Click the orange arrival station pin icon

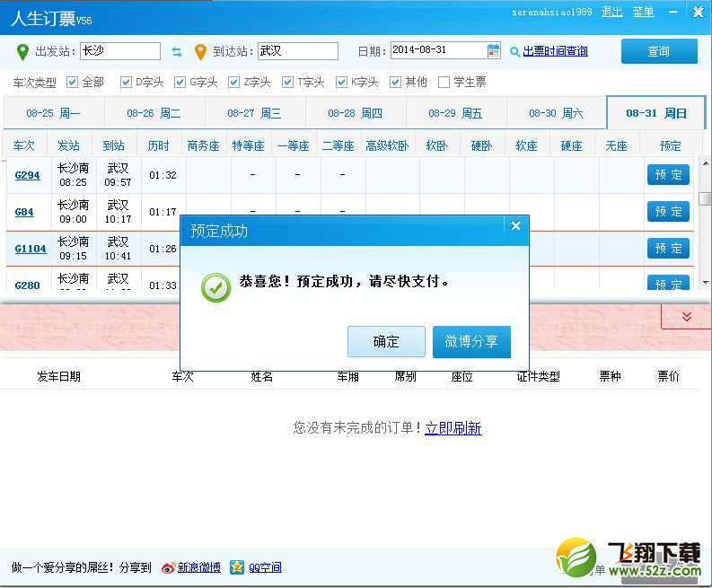200,52
